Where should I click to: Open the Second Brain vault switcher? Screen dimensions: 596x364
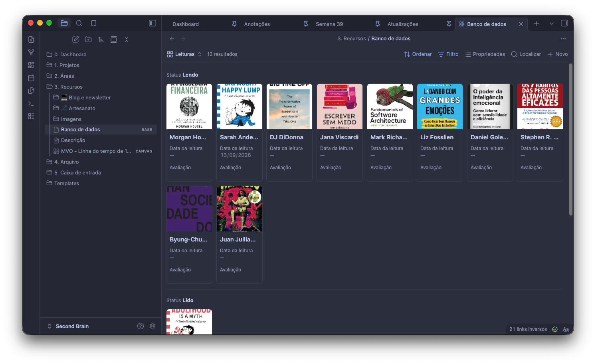[68, 326]
